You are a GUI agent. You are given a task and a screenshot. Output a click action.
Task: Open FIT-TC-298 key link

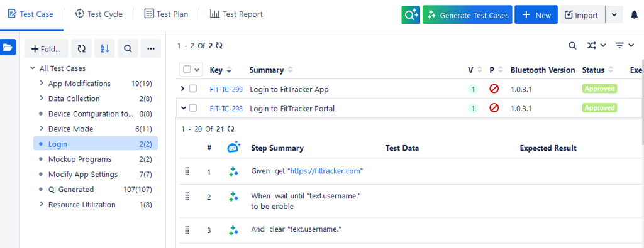tap(226, 109)
